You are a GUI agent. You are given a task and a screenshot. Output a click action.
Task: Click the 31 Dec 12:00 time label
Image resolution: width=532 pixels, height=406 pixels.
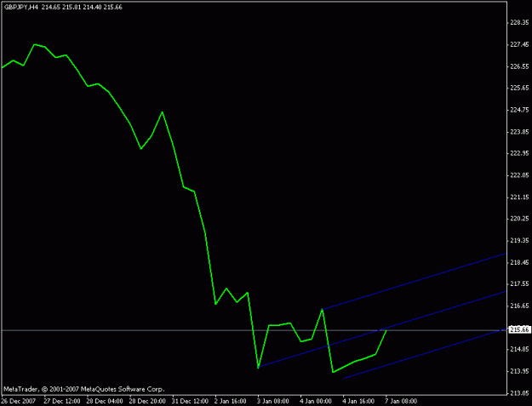click(191, 401)
